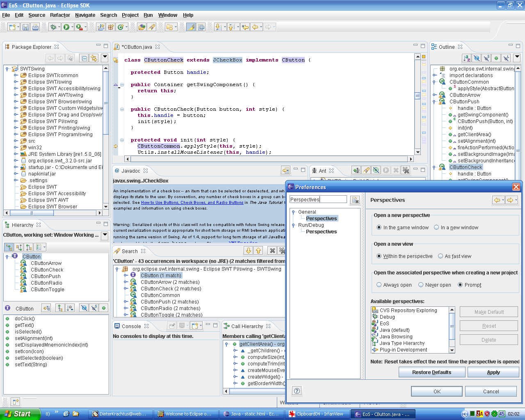Hide Non-Public Members in Outline
Screen dimensions: 525x420
[496, 58]
